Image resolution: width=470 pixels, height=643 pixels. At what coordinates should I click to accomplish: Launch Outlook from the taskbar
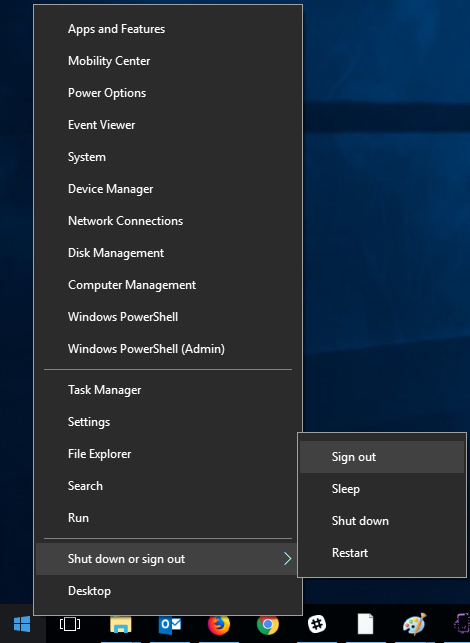pos(170,624)
